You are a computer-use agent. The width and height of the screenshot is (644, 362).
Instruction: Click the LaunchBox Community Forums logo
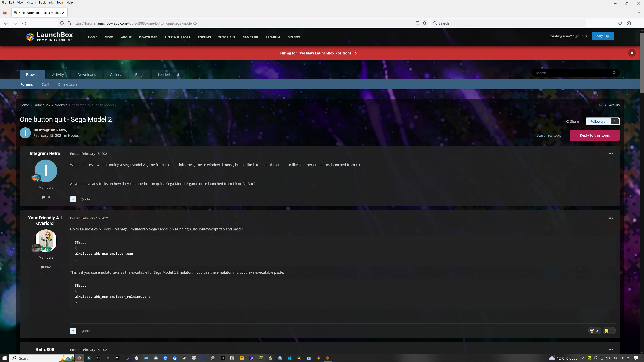coord(49,37)
